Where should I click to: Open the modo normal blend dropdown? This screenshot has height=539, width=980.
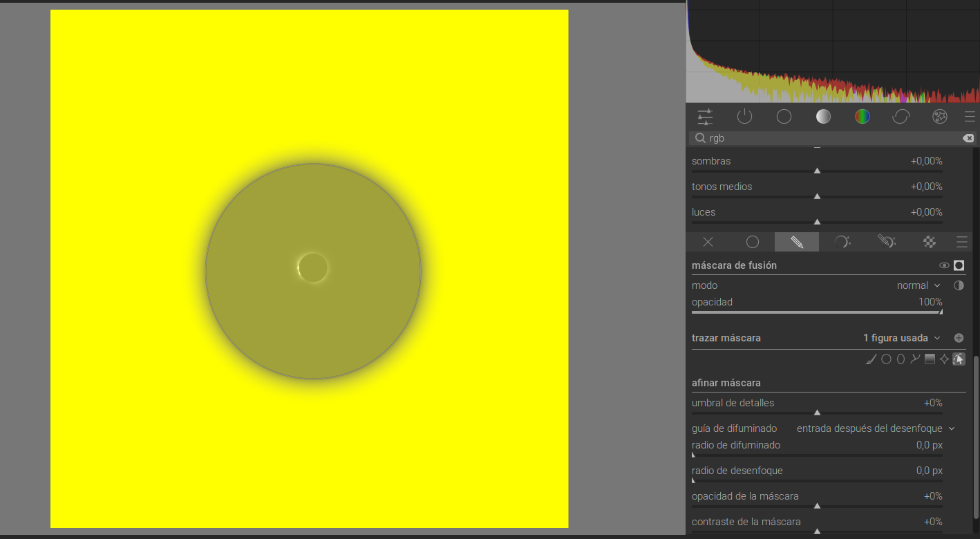coord(918,285)
